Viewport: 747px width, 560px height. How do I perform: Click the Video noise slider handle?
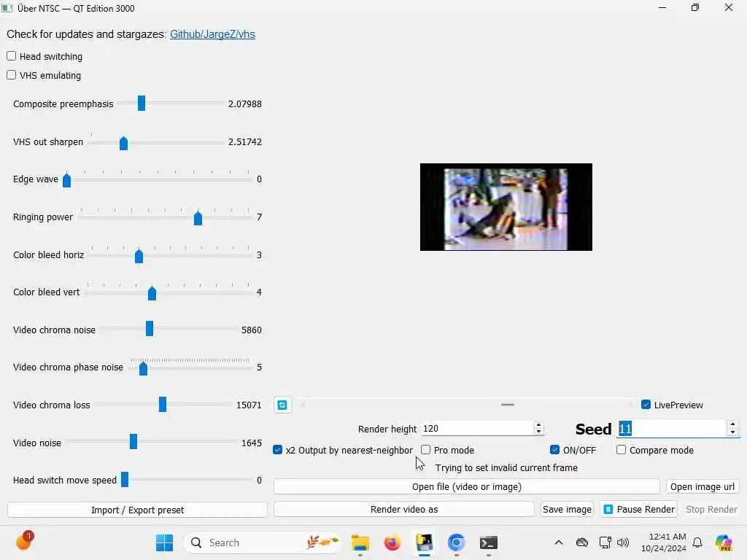pos(133,441)
